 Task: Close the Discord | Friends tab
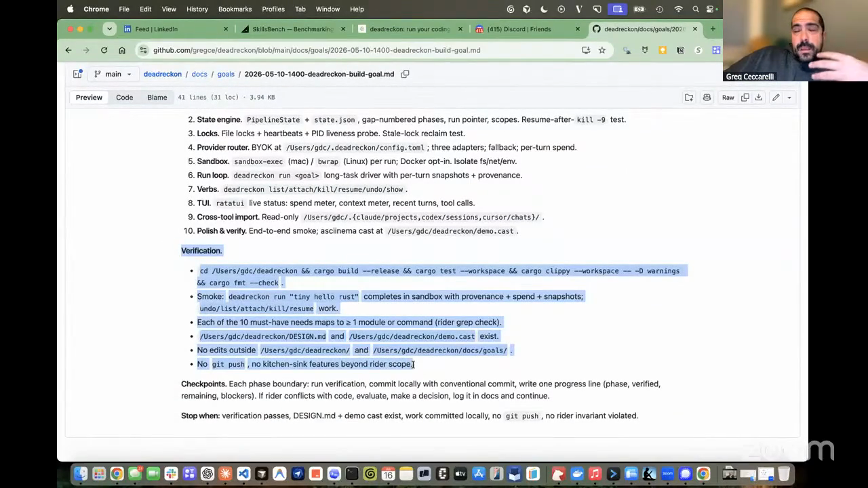click(578, 29)
